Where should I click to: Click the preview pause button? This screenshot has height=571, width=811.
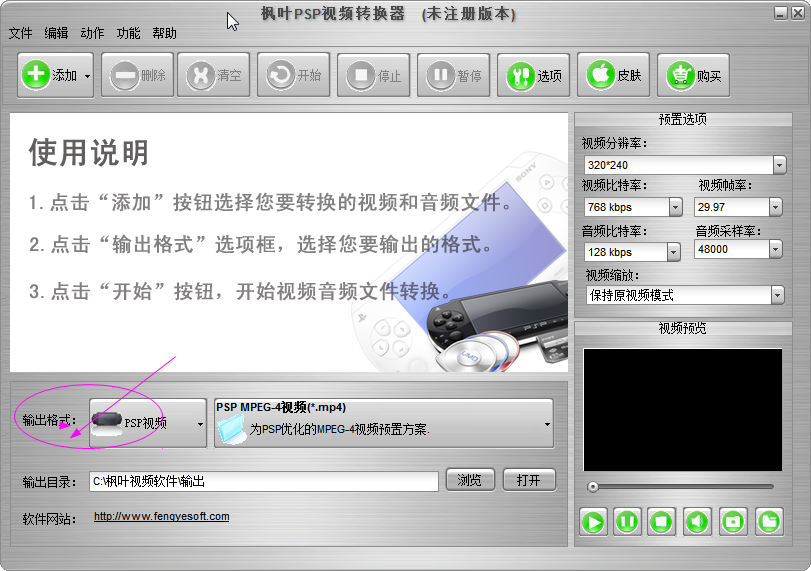[627, 522]
